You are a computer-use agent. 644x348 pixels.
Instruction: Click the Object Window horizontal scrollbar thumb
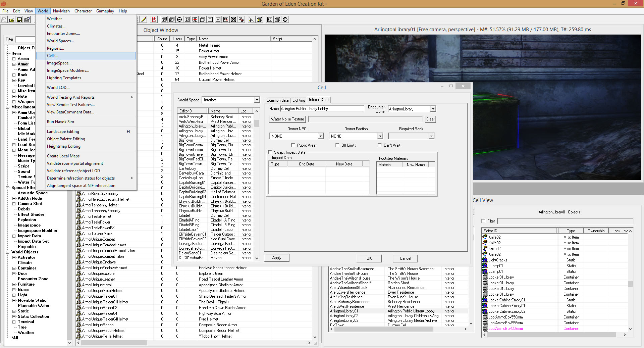point(114,343)
